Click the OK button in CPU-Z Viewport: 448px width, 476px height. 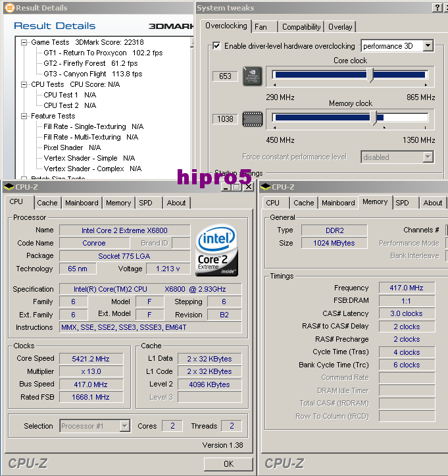coord(228,464)
